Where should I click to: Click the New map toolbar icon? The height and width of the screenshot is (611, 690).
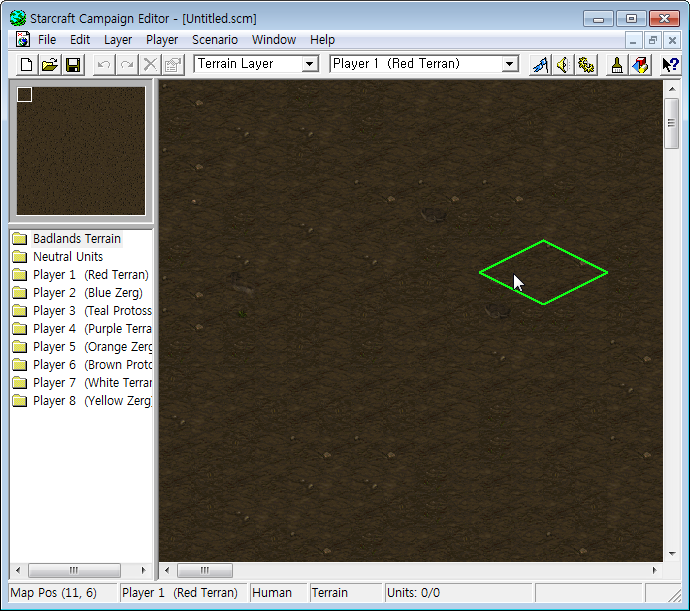click(26, 65)
